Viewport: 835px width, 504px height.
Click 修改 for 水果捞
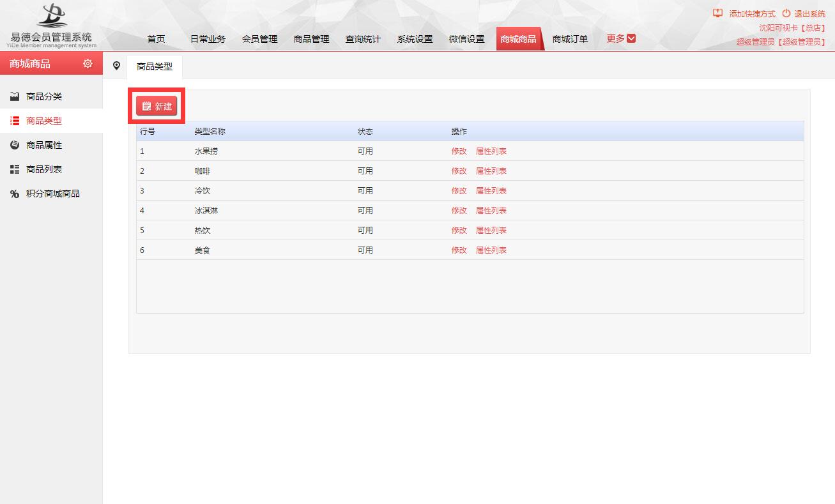[x=459, y=151]
